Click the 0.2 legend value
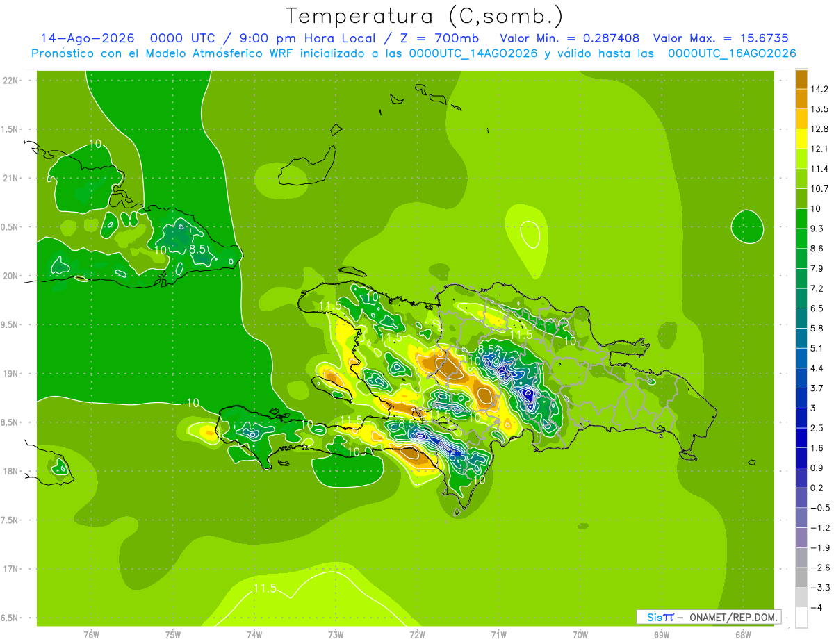This screenshot has width=834, height=644. coord(816,488)
